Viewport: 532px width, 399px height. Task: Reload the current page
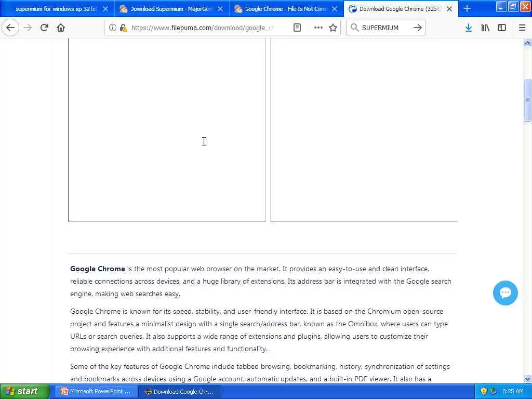point(44,28)
